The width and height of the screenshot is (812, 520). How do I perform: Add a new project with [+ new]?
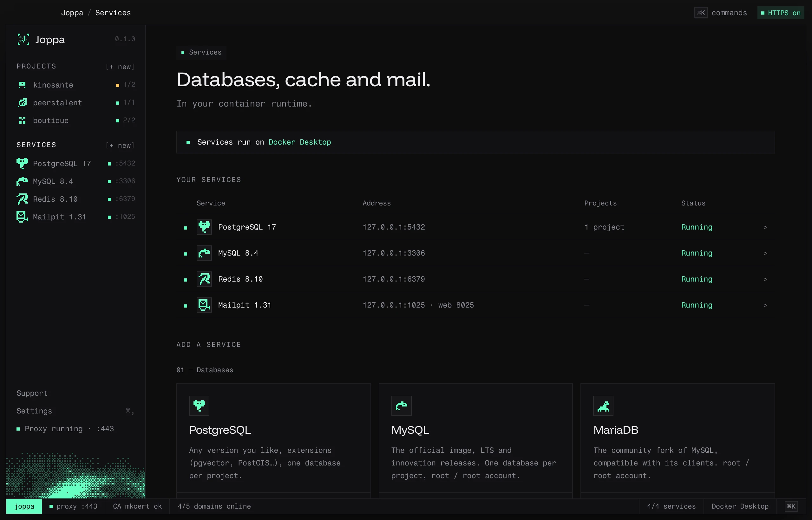(120, 67)
